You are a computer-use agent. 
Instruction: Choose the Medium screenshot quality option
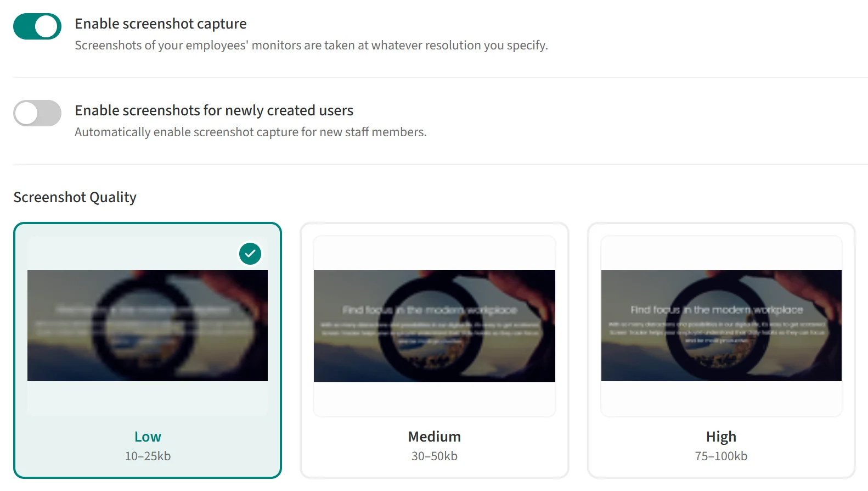(x=435, y=350)
